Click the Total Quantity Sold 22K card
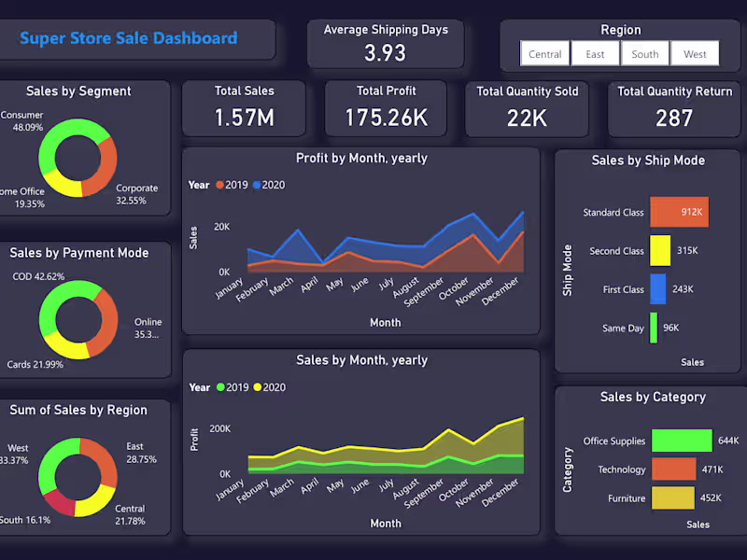 point(527,109)
